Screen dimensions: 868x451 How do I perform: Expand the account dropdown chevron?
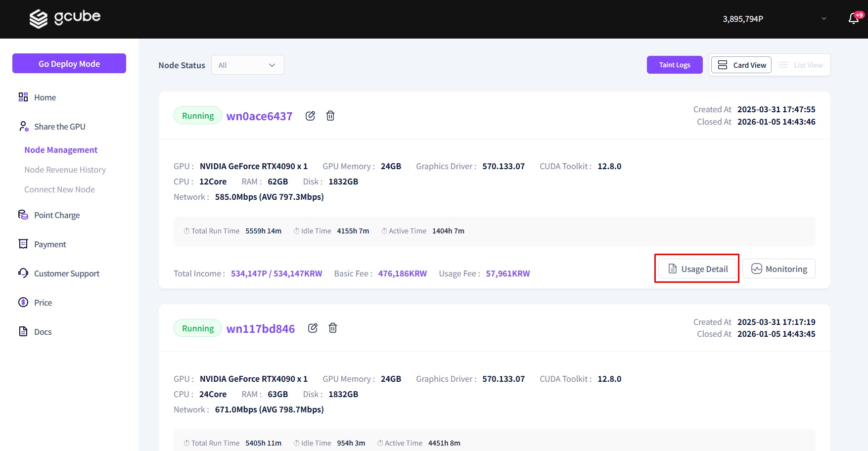824,19
